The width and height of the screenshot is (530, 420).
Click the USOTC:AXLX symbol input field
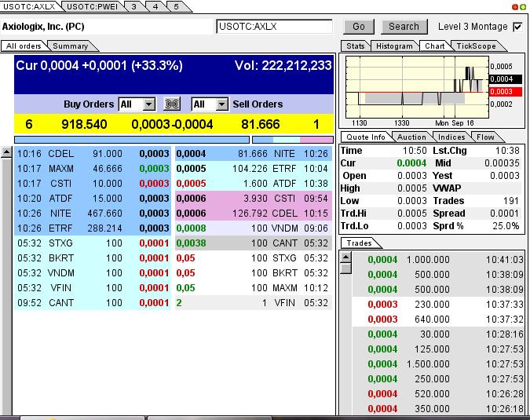[274, 27]
